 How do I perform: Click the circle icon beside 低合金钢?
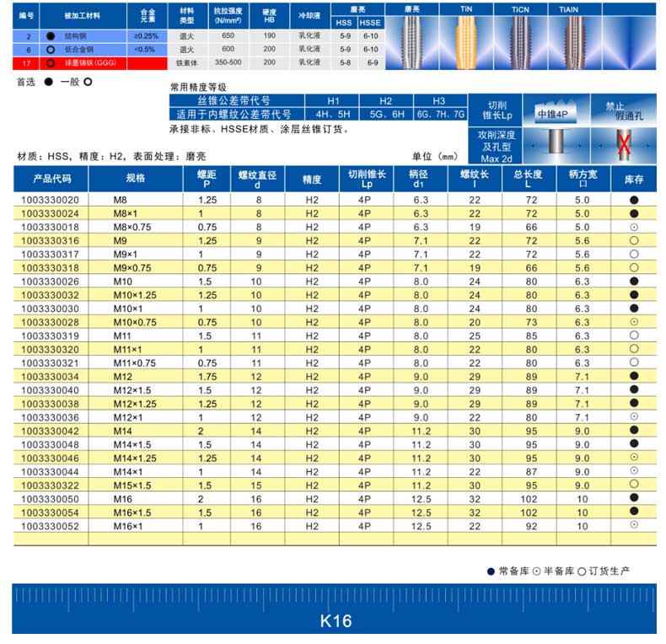[x=51, y=50]
